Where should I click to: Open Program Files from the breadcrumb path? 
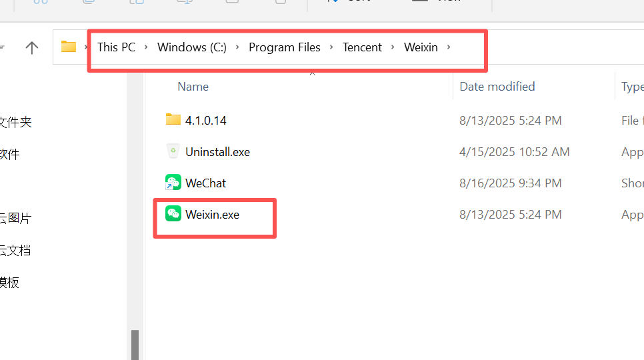click(x=284, y=47)
